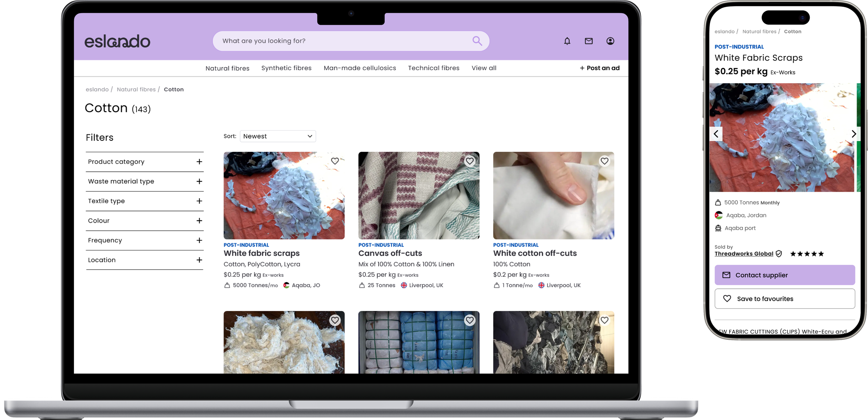This screenshot has width=868, height=420.
Task: Click the Contact supplier button
Action: 784,275
